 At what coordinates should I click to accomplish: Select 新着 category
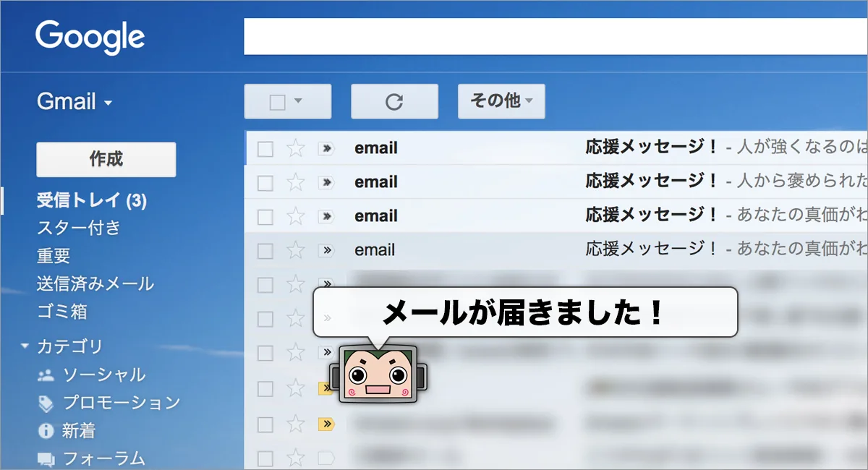click(x=79, y=431)
